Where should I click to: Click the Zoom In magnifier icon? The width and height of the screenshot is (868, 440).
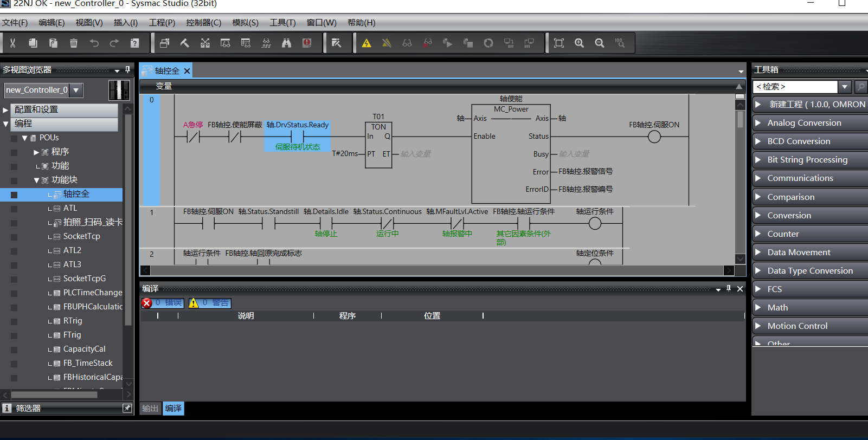click(579, 43)
